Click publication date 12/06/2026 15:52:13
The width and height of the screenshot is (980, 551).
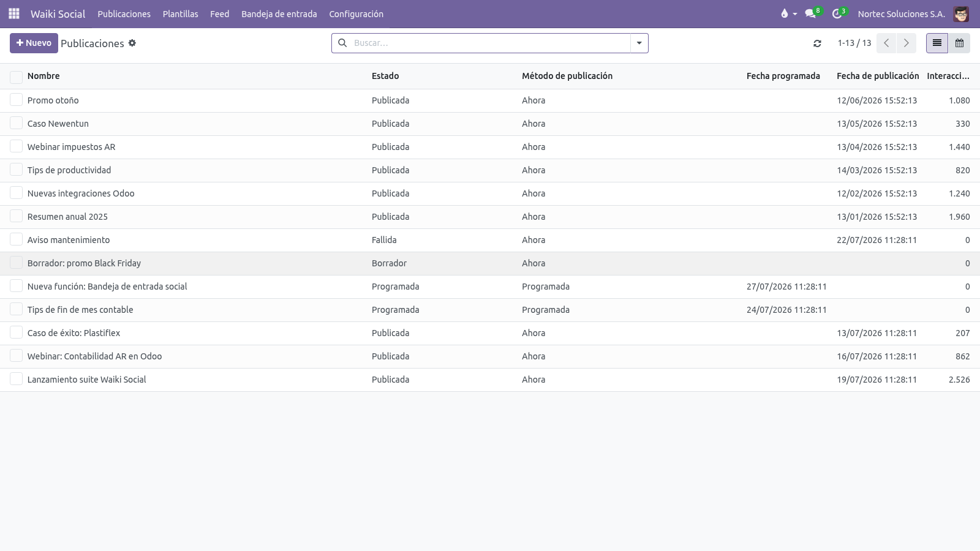[x=876, y=100]
